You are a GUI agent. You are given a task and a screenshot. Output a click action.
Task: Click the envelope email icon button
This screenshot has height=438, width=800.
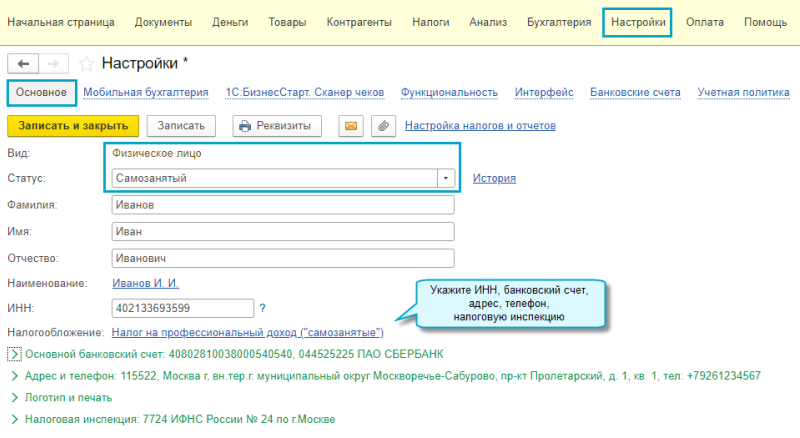(x=351, y=126)
